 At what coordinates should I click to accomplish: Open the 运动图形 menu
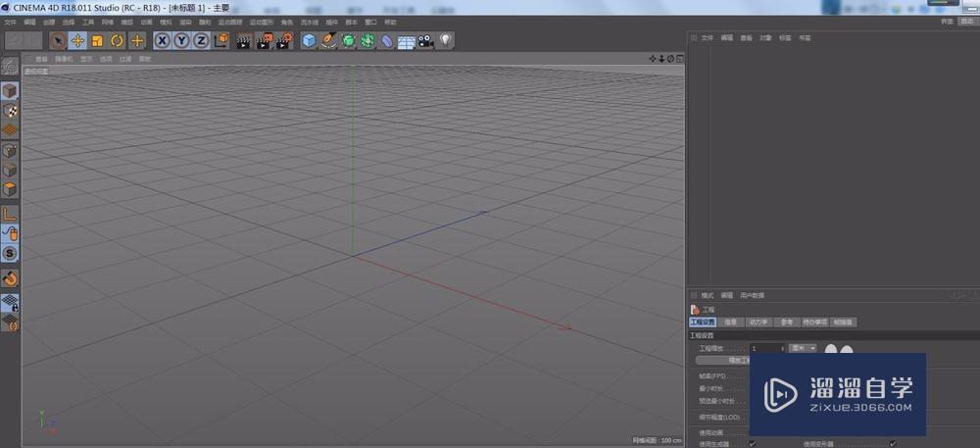[262, 22]
